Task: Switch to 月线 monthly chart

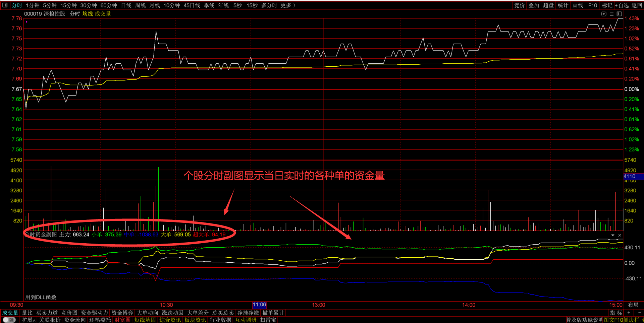Action: (x=155, y=5)
